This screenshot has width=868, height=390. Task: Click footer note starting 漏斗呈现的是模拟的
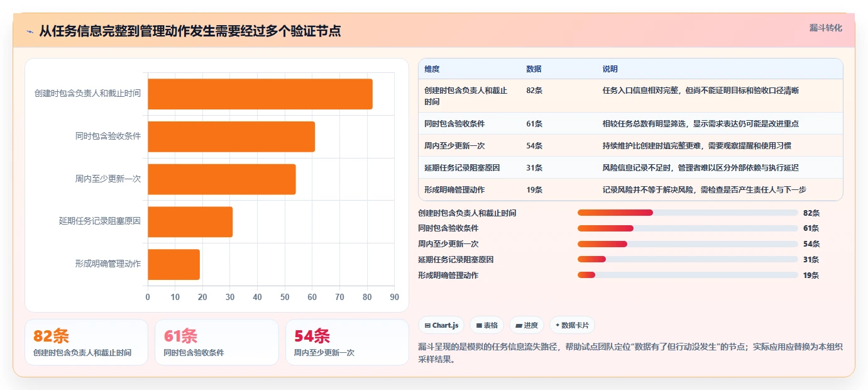tap(630, 353)
